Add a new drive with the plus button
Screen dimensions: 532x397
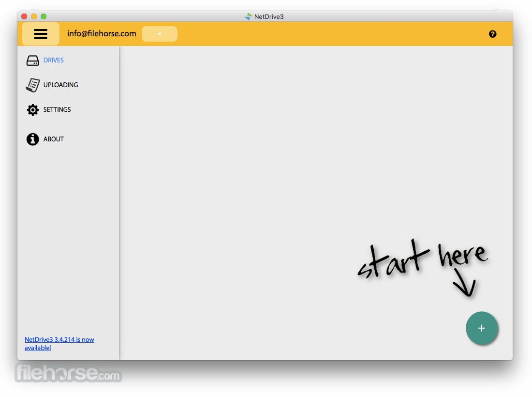(x=481, y=328)
